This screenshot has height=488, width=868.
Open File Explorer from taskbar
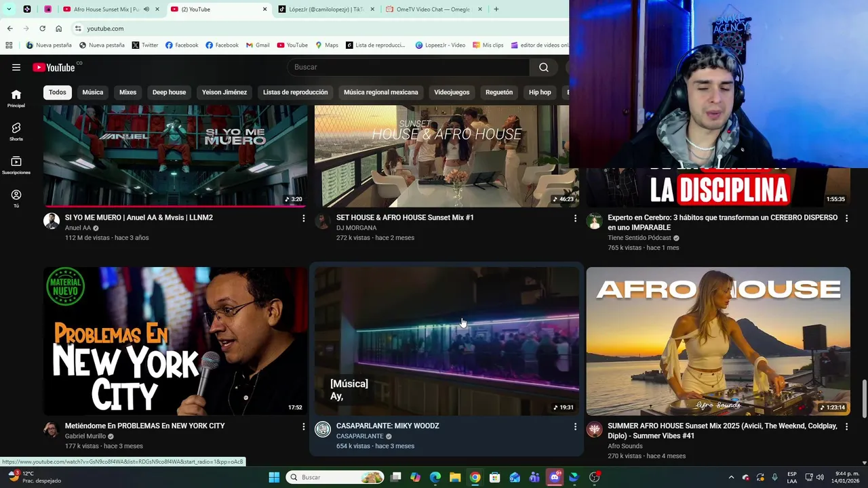455,477
